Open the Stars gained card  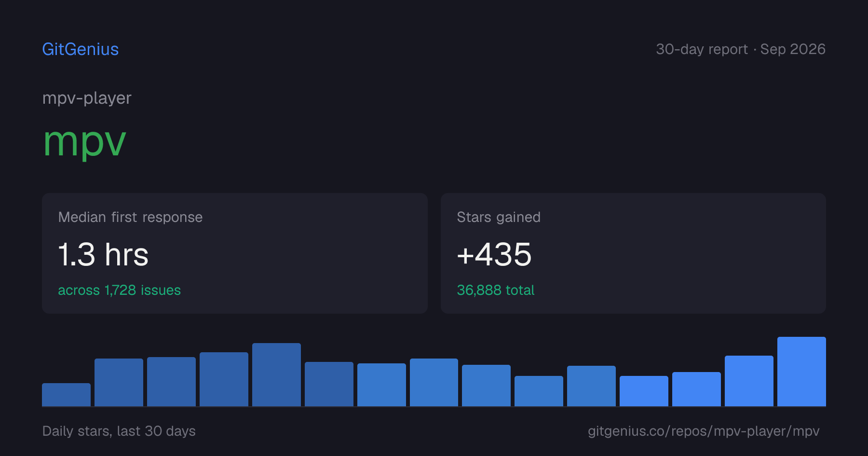pyautogui.click(x=633, y=253)
